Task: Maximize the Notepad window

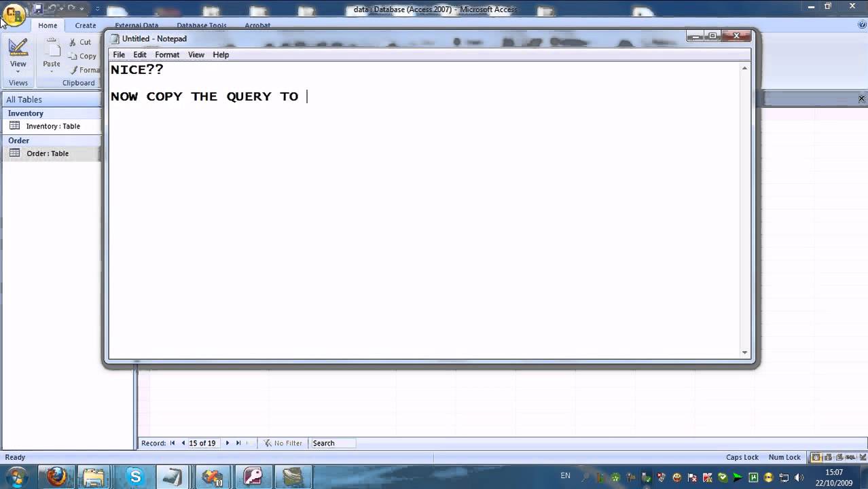Action: coord(712,36)
